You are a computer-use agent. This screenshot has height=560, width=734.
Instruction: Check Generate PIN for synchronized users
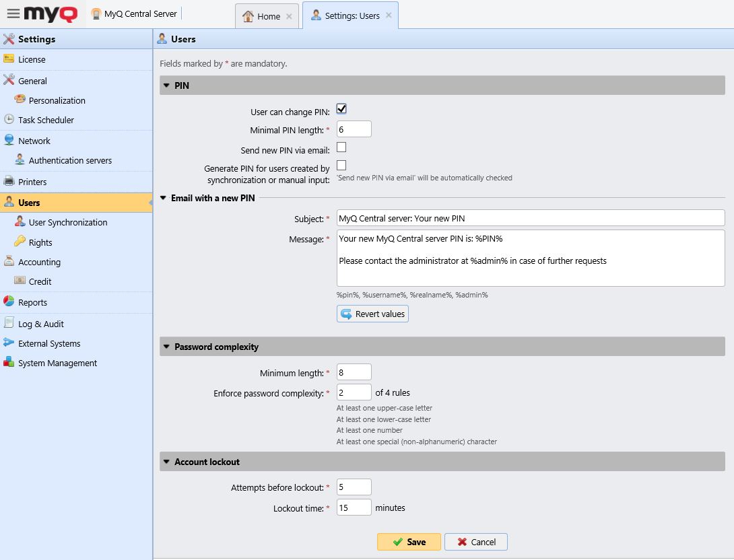(x=341, y=165)
